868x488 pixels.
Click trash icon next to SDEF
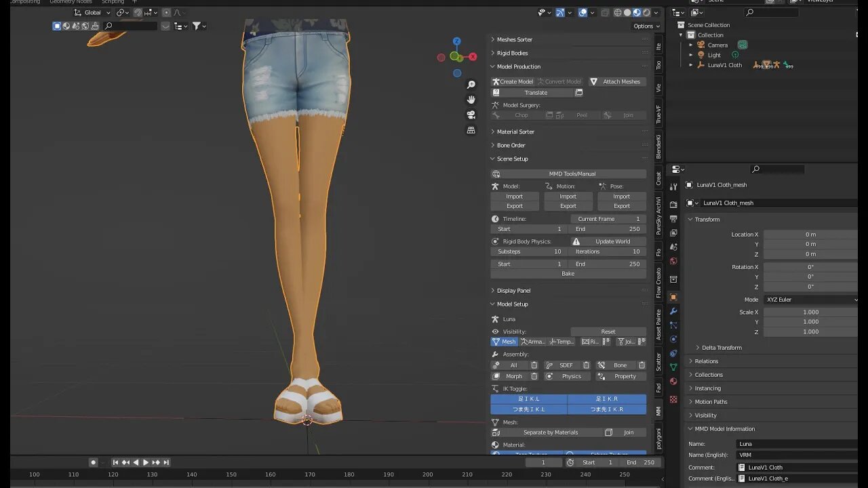(x=586, y=365)
